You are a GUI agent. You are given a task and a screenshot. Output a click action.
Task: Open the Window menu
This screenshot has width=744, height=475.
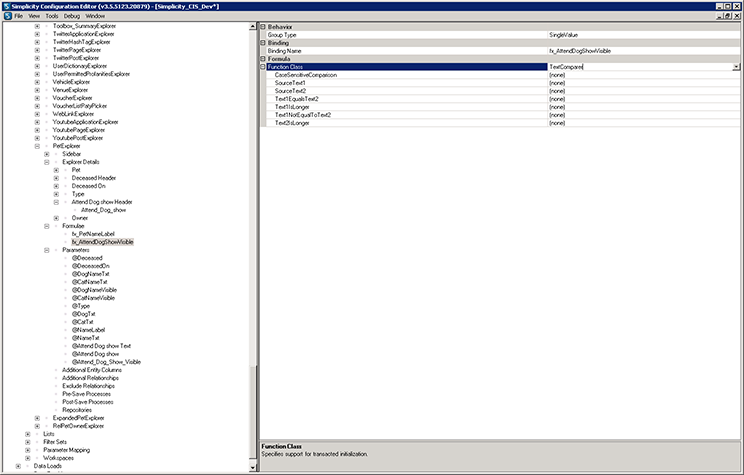pos(95,16)
